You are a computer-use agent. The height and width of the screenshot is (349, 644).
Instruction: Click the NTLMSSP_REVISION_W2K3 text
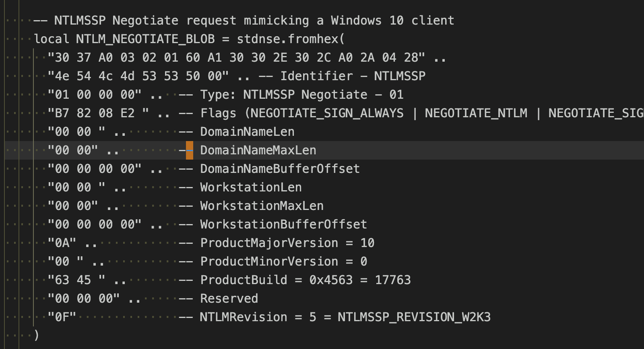pyautogui.click(x=414, y=317)
